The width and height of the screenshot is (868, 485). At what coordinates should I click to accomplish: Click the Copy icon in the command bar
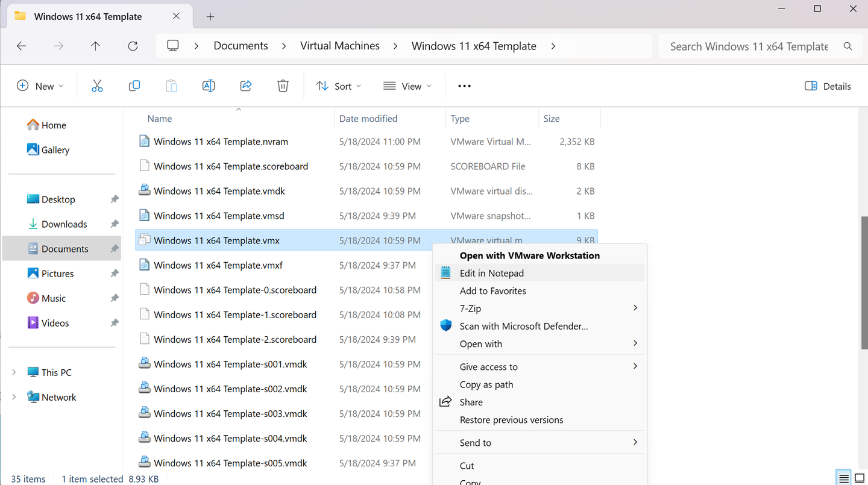(134, 86)
